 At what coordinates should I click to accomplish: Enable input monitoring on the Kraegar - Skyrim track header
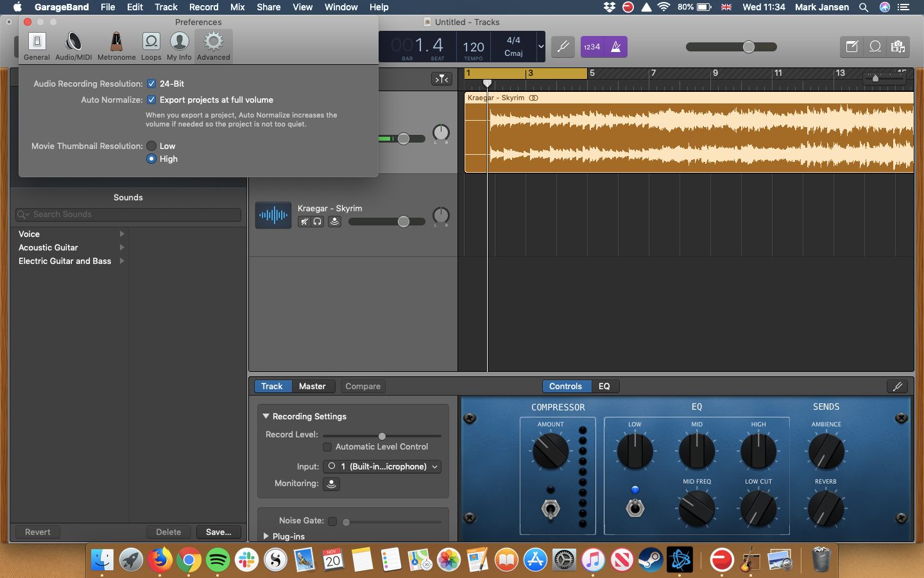click(x=334, y=222)
